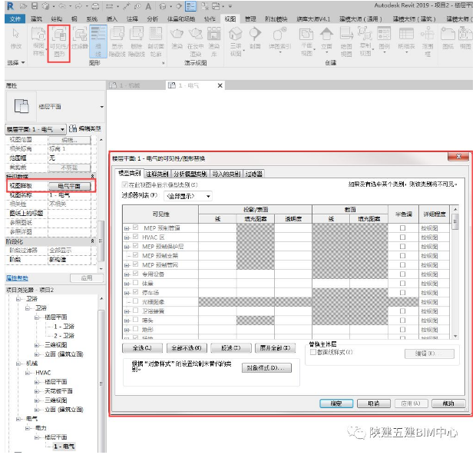
Task: Enable the 体量 category visibility checkbox
Action: 136,283
